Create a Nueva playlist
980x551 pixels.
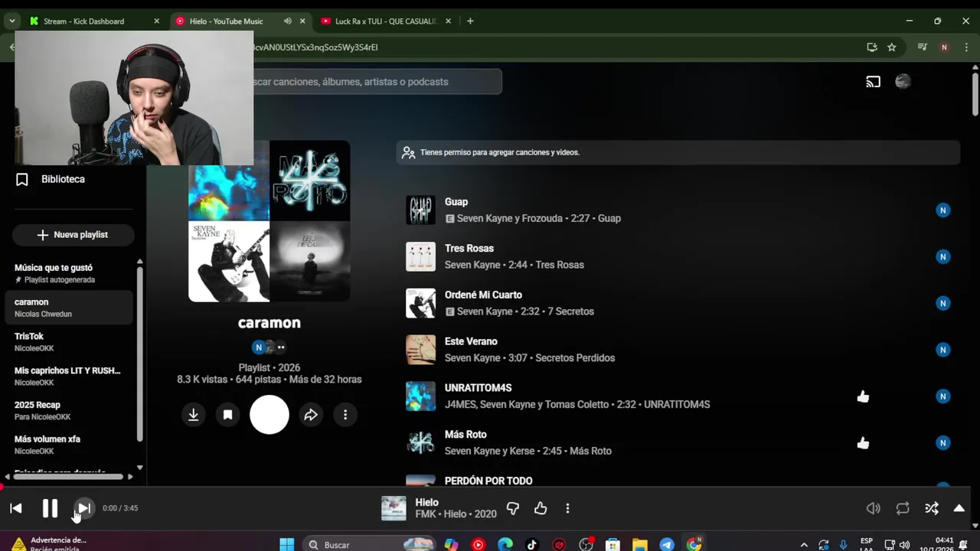click(73, 235)
